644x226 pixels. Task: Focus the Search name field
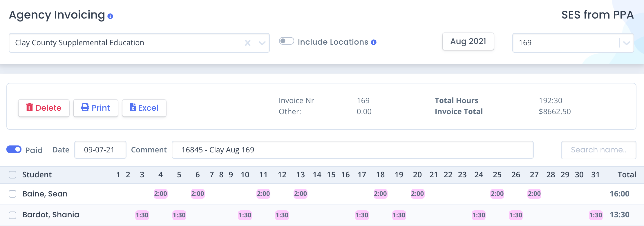point(599,150)
